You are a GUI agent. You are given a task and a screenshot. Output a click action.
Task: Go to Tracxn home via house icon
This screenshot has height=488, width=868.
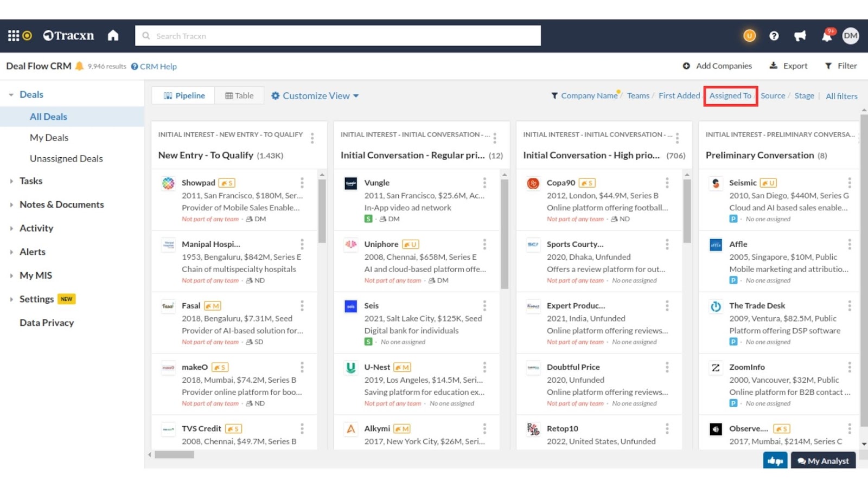coord(113,36)
